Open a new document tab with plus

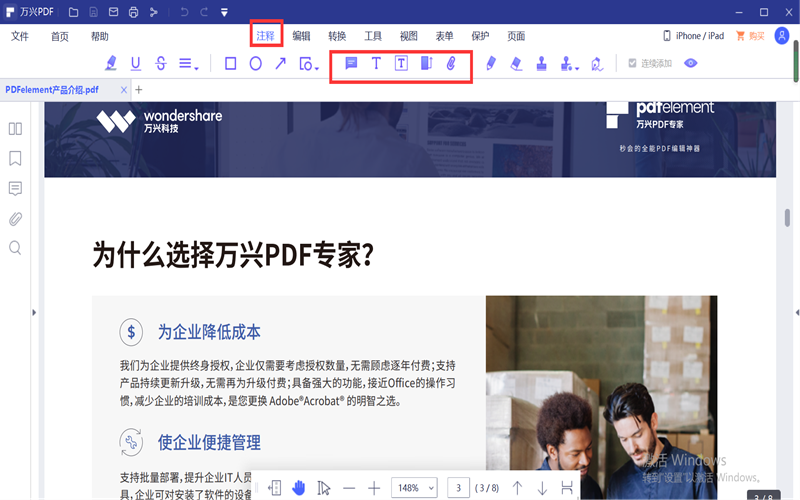coord(139,90)
